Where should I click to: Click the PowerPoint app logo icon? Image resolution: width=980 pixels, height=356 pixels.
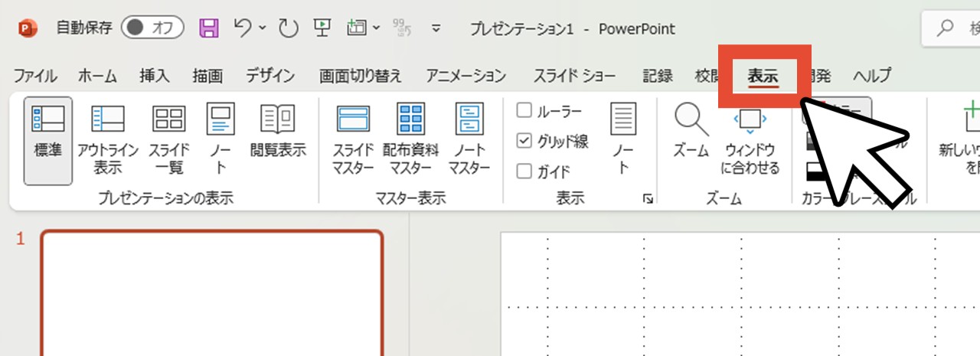[x=28, y=28]
